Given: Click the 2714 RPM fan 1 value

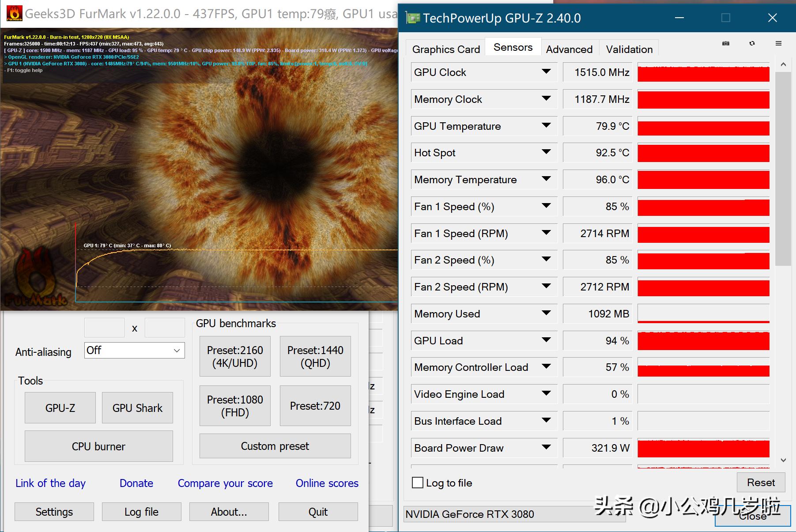Looking at the screenshot, I should click(598, 233).
